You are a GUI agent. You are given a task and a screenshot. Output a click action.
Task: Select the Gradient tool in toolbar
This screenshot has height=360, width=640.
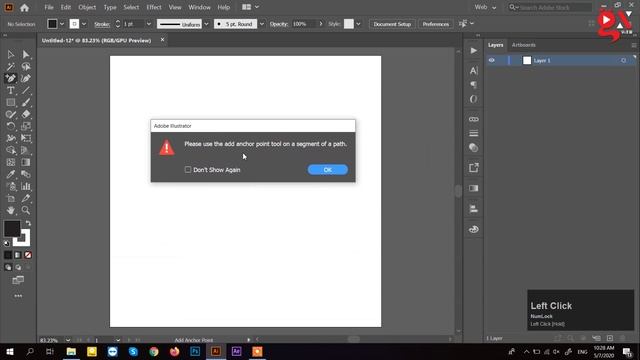point(26,162)
